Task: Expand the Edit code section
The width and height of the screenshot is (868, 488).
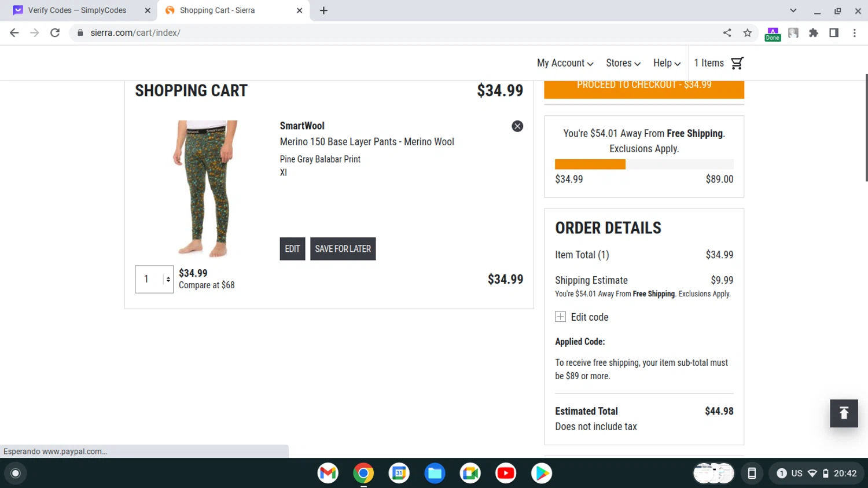Action: click(x=582, y=317)
